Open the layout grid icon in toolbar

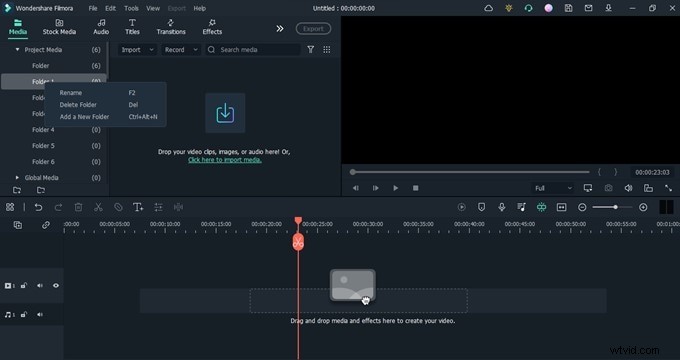(x=10, y=207)
